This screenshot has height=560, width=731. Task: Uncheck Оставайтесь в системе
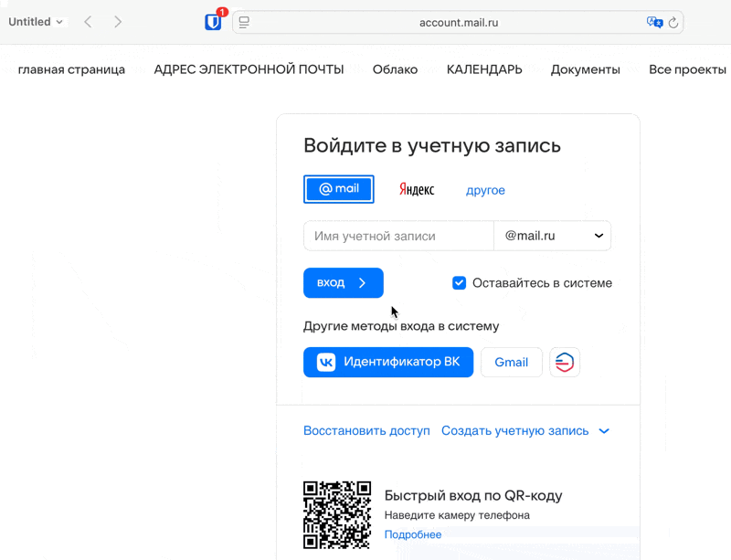pos(459,283)
